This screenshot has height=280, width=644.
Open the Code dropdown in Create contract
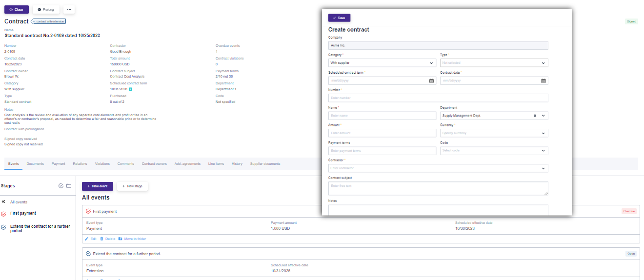pos(494,151)
